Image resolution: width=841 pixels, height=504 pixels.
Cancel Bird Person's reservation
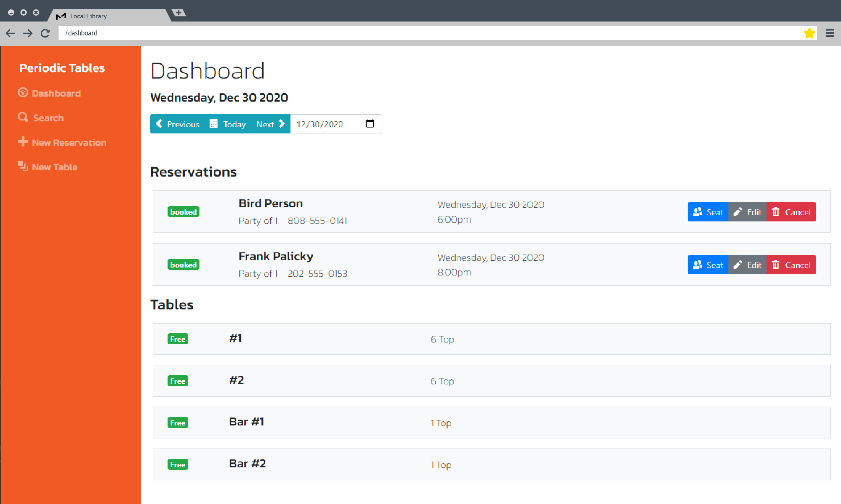[x=791, y=212]
